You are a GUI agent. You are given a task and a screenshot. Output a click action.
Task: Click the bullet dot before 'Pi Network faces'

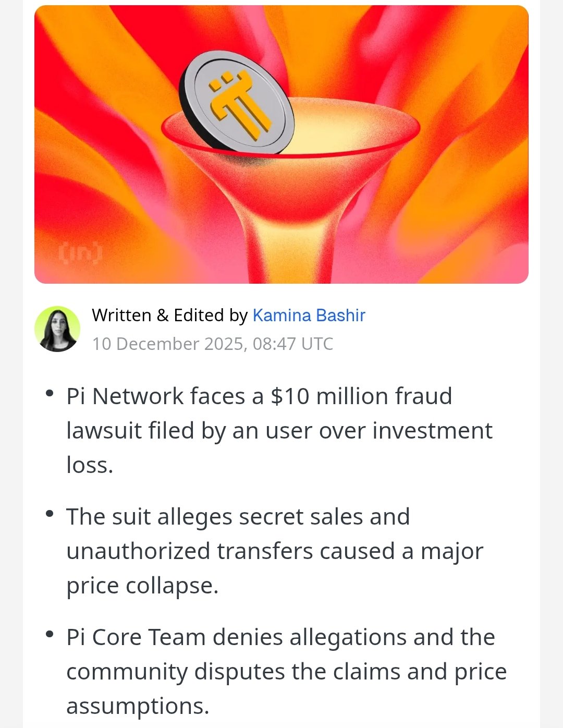coord(50,393)
